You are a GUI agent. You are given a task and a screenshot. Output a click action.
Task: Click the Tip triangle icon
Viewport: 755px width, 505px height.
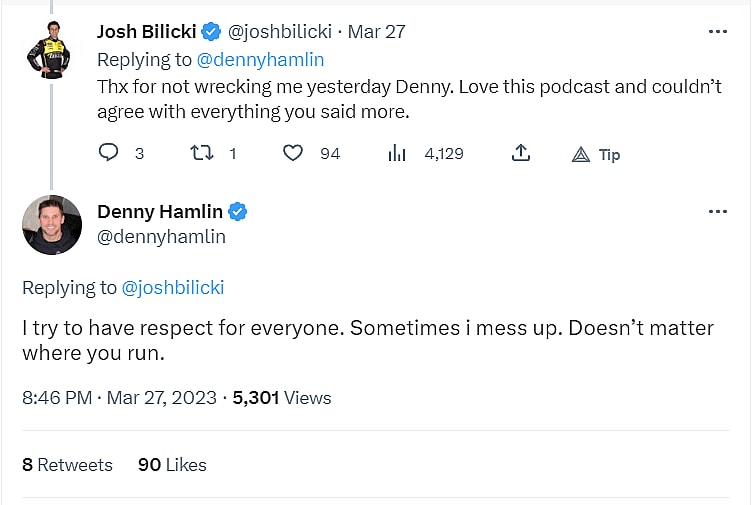click(x=581, y=154)
